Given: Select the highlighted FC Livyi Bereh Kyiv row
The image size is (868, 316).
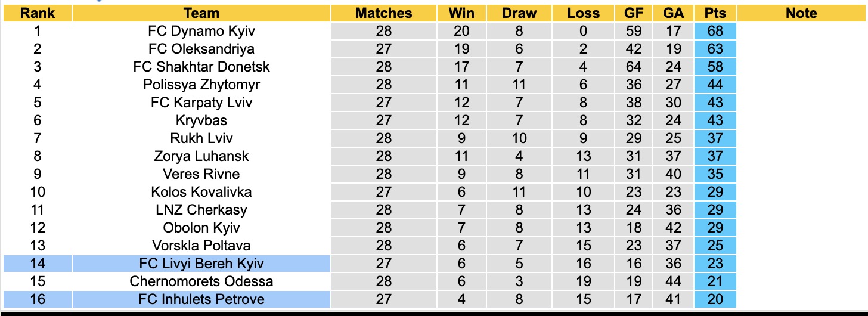Looking at the screenshot, I should coord(201,264).
